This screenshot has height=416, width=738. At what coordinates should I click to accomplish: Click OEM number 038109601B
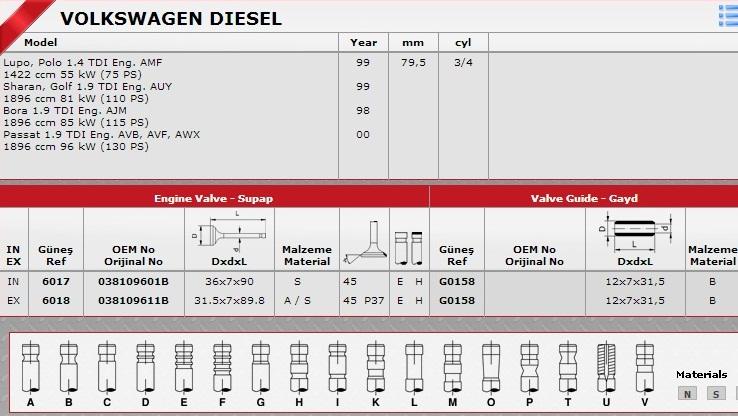(x=133, y=281)
